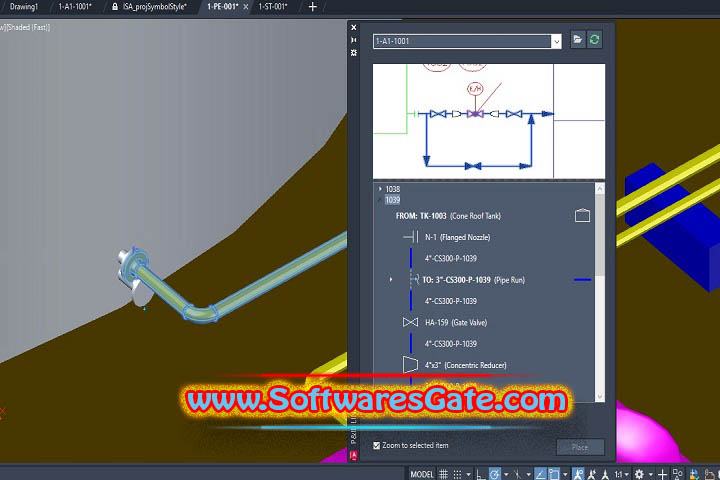
Task: Select first 4"-CS300-P-1039 segment under nozzle
Action: point(450,258)
